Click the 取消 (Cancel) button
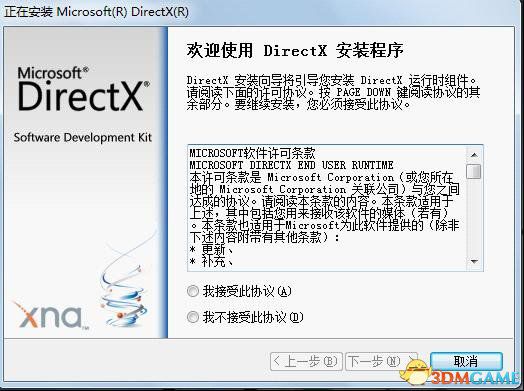 pos(466,362)
